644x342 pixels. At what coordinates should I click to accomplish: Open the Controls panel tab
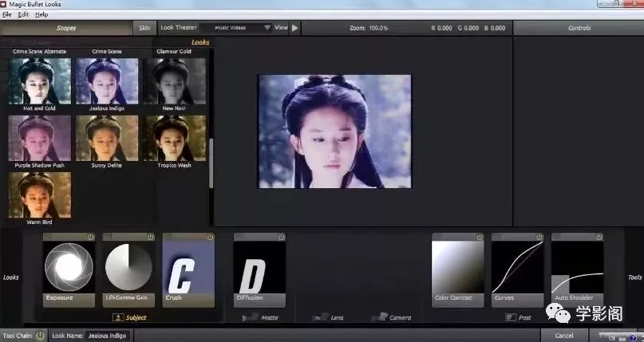point(579,28)
